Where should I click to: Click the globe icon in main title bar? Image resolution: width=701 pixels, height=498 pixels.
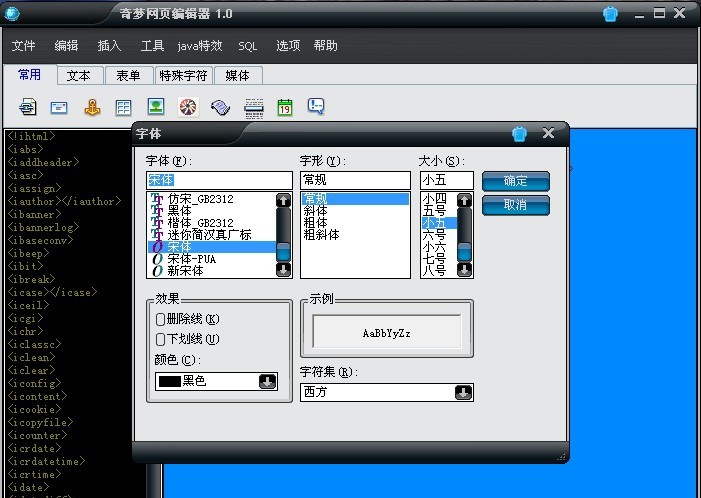(12, 13)
